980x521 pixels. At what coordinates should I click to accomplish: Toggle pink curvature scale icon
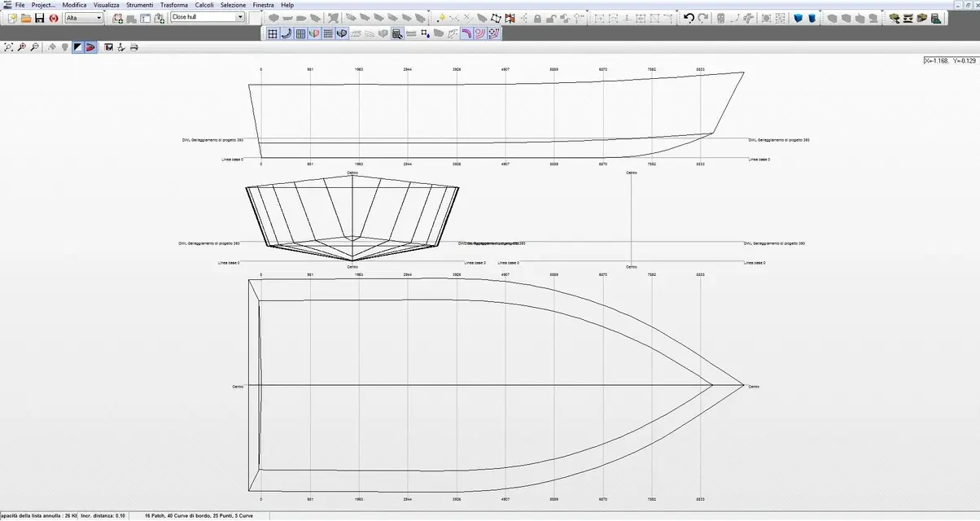coord(481,33)
